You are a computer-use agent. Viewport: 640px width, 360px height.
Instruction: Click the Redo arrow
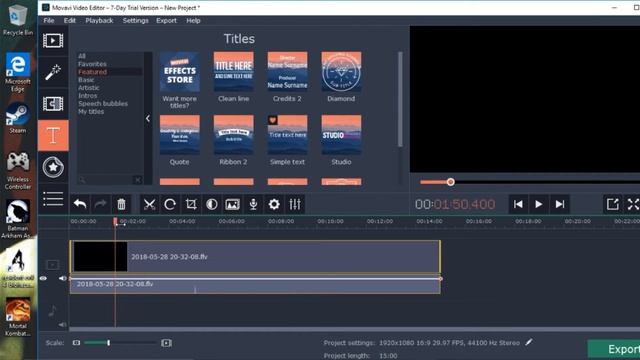pos(100,204)
